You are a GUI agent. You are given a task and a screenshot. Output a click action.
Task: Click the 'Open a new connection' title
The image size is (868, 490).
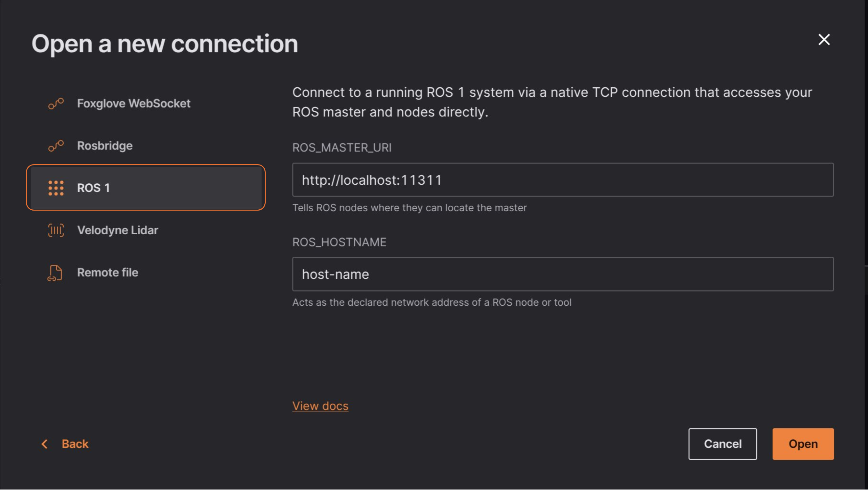pos(165,44)
